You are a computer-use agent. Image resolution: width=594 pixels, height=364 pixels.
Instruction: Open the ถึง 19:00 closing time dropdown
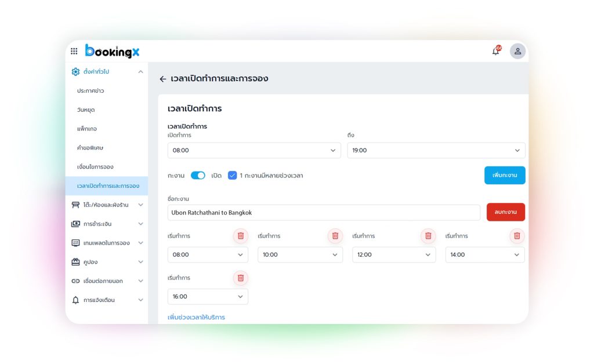point(436,150)
